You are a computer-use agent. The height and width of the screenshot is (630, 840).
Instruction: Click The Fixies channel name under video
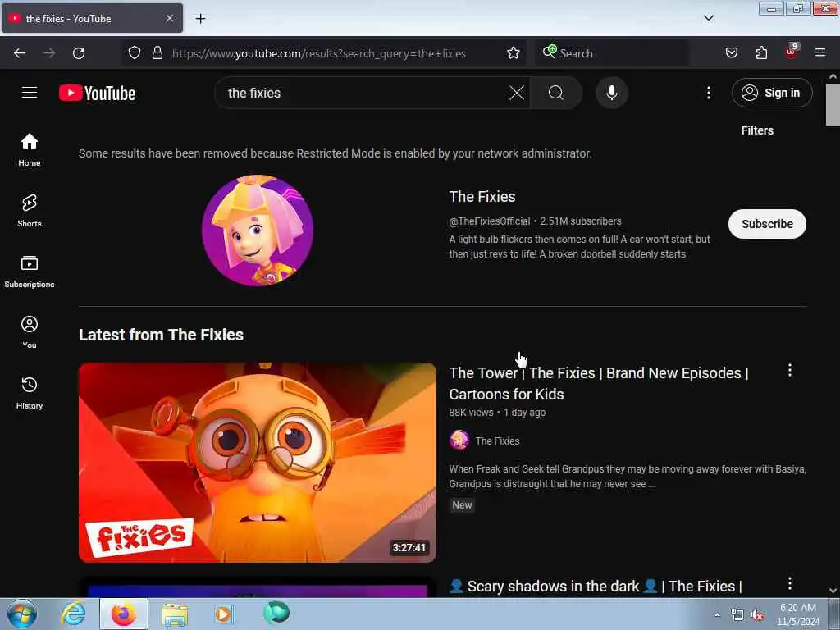(497, 441)
